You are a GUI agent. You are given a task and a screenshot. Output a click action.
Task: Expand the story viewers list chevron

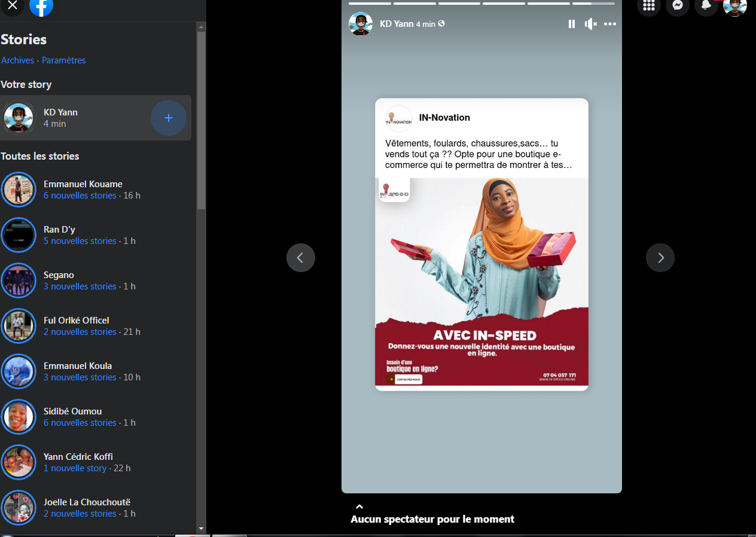(x=359, y=507)
